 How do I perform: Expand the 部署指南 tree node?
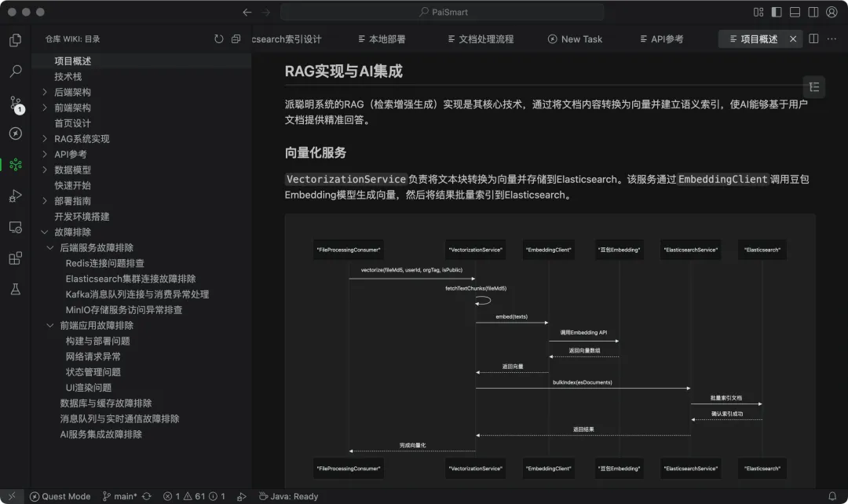pos(44,201)
